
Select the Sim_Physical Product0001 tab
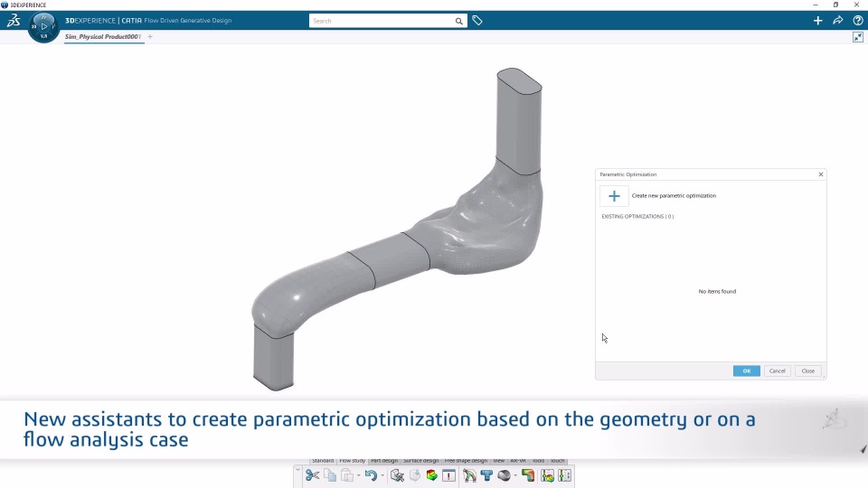[103, 36]
